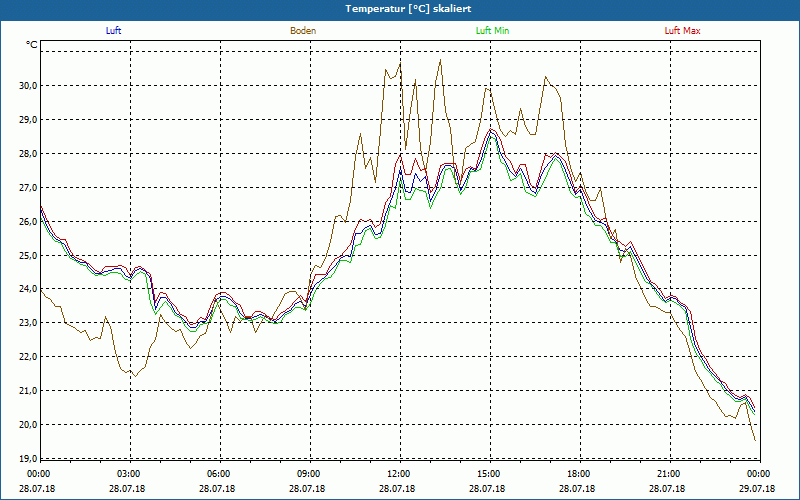Click the '23,0' y-axis value
Image resolution: width=800 pixels, height=500 pixels.
point(29,323)
